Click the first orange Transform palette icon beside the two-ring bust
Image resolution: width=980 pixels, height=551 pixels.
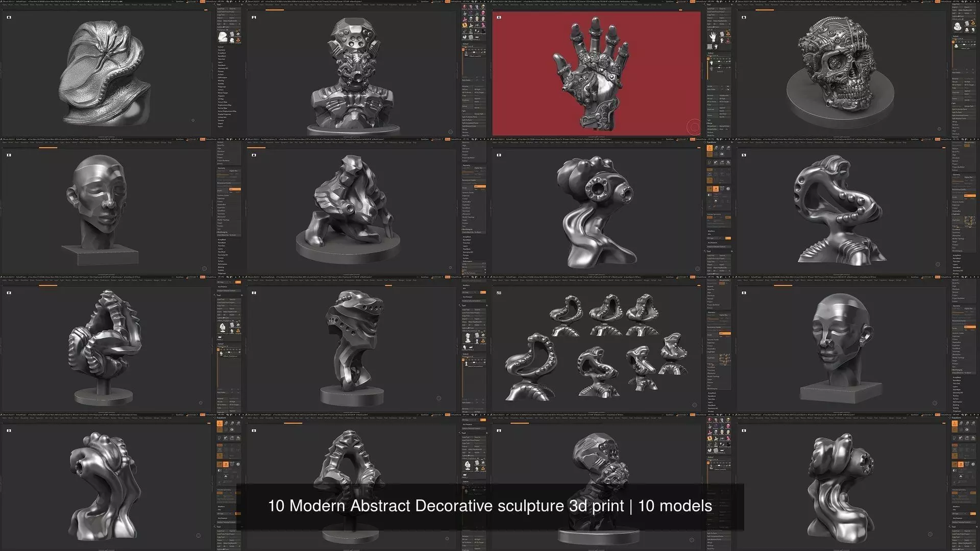709,148
